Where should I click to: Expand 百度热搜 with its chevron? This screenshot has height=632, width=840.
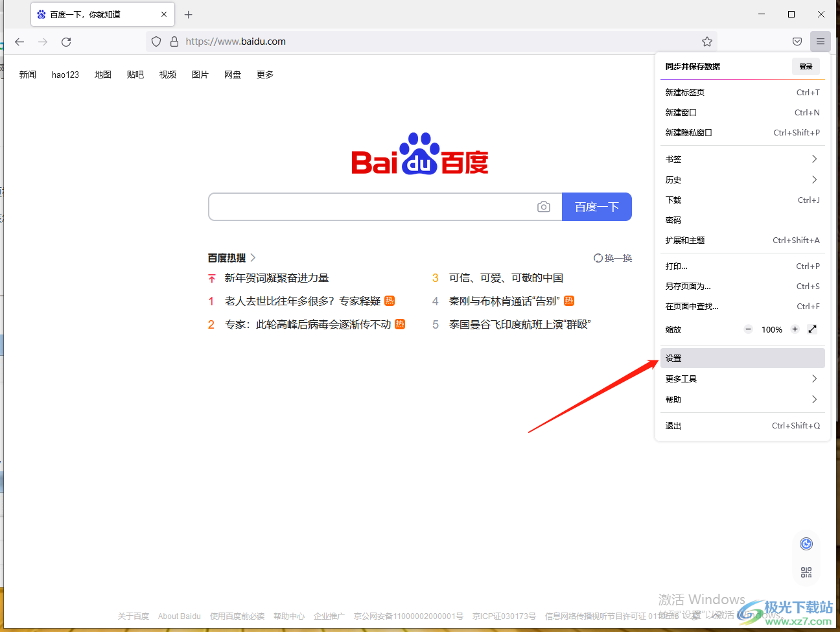point(253,258)
